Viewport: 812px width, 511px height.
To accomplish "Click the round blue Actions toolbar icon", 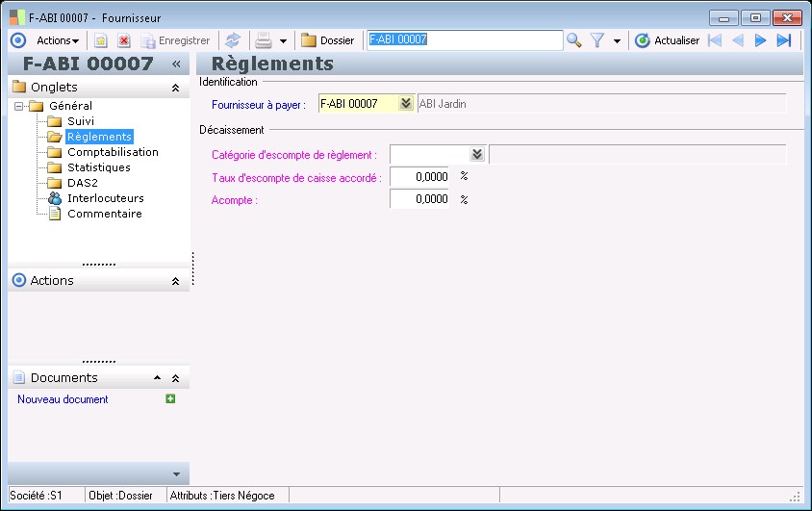I will 18,40.
